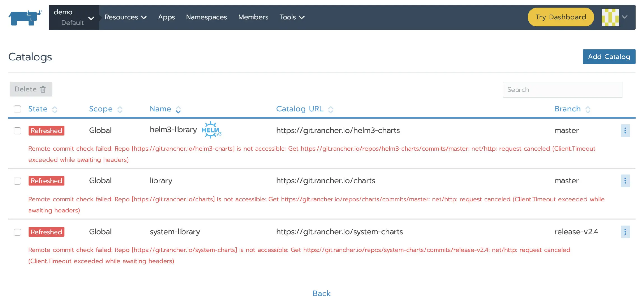Open kebab menu for the library catalog
The image size is (644, 303).
(x=625, y=181)
